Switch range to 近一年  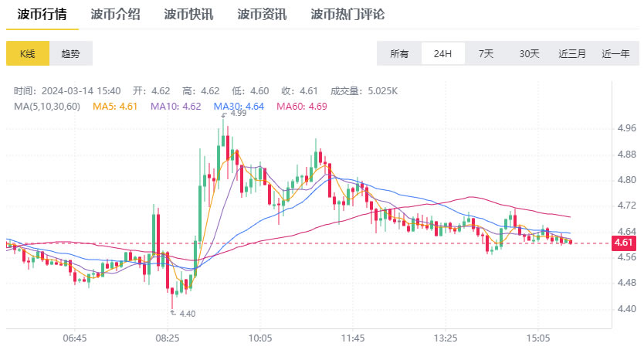click(615, 53)
